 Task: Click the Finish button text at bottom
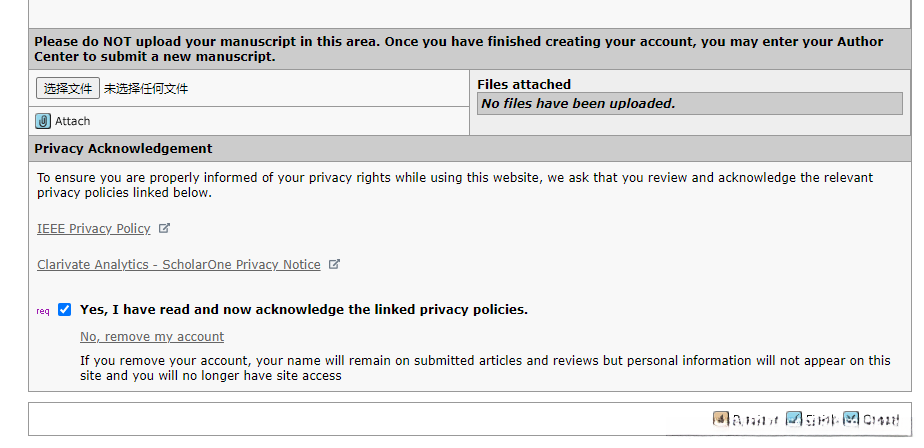pyautogui.click(x=820, y=421)
